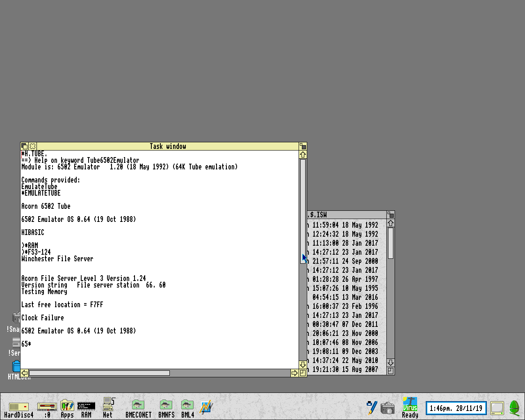
Task: Click the scroll-down arrow in .$.ISW window
Action: (390, 363)
